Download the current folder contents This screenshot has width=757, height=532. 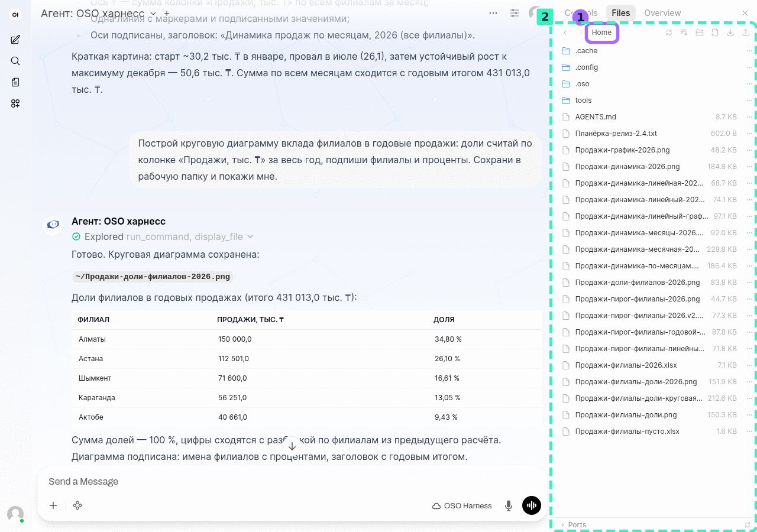730,33
